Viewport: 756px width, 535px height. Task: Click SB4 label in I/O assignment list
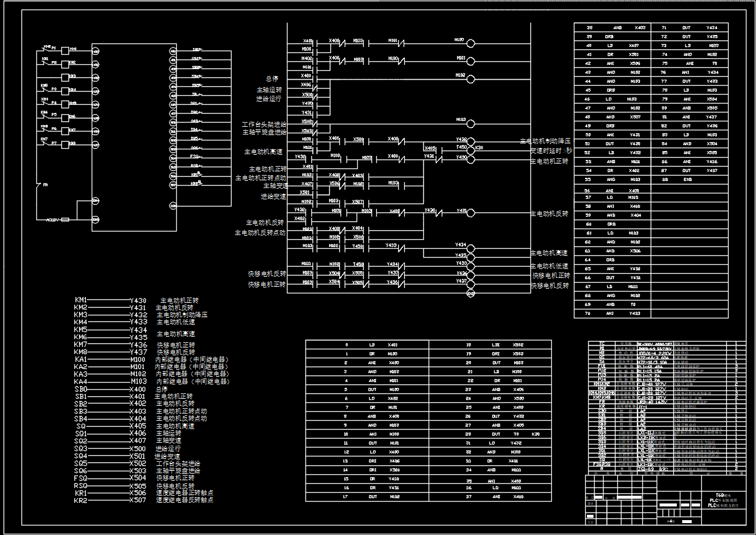(81, 419)
